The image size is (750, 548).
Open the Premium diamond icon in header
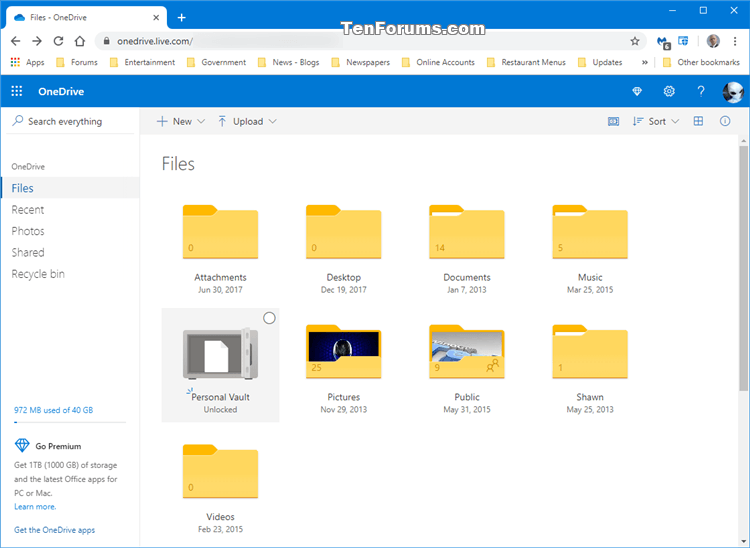pyautogui.click(x=637, y=91)
